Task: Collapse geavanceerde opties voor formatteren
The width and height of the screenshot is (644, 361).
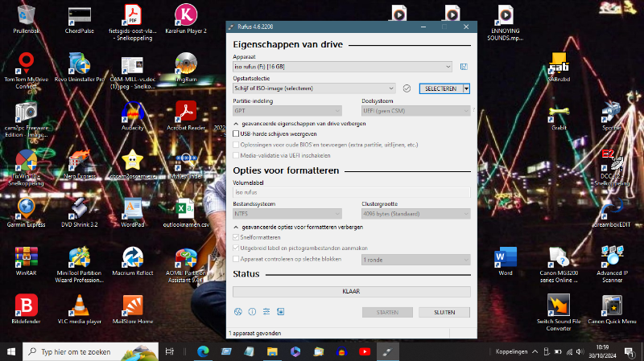Action: tap(236, 227)
